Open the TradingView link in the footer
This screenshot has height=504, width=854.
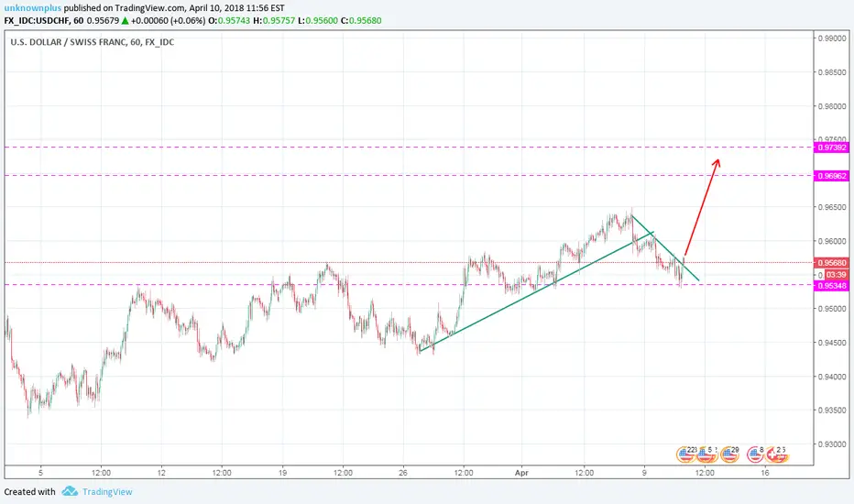pos(107,491)
